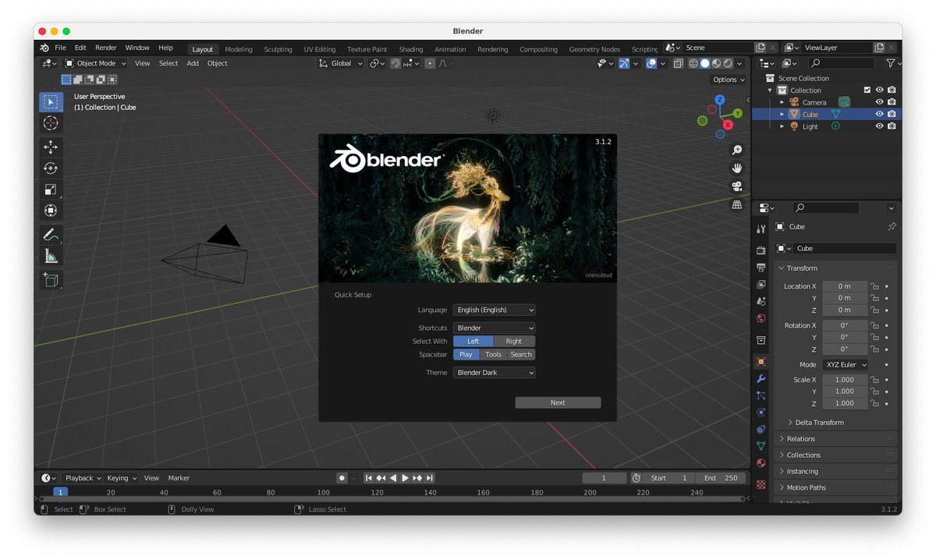Hide the Cube in viewport
Screen dimensions: 936x560
pos(879,114)
